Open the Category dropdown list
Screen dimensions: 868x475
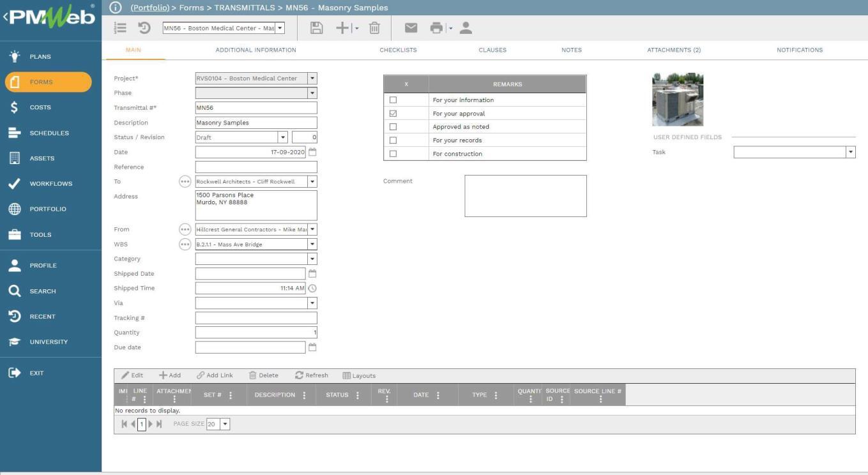coord(312,259)
